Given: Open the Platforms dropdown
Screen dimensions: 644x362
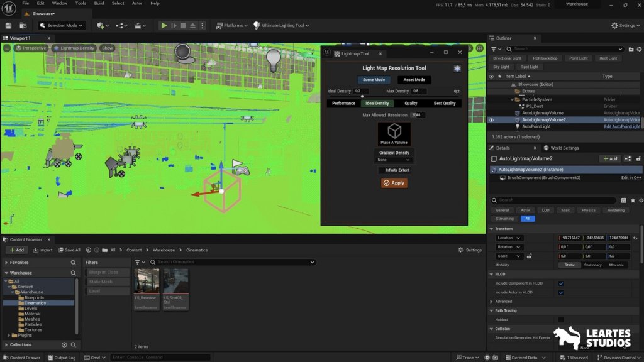Looking at the screenshot, I should (x=231, y=25).
